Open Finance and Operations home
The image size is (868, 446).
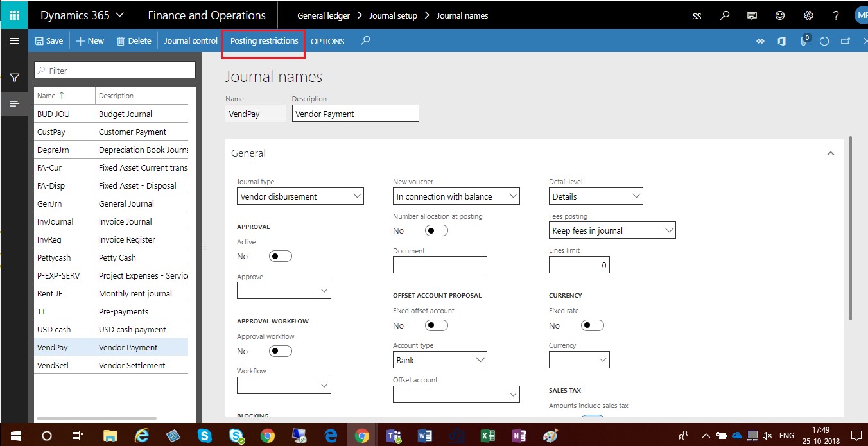pos(207,15)
